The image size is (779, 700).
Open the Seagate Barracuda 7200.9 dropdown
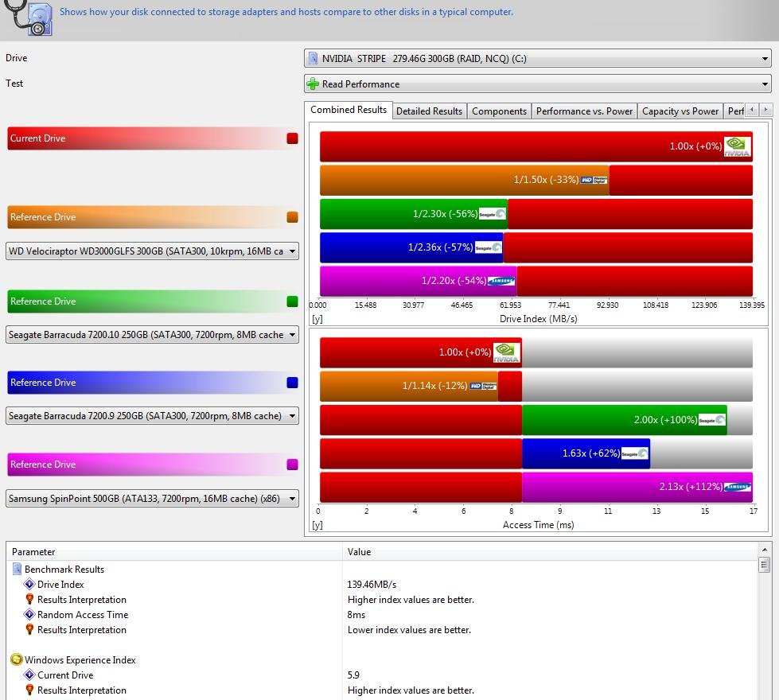coord(152,416)
